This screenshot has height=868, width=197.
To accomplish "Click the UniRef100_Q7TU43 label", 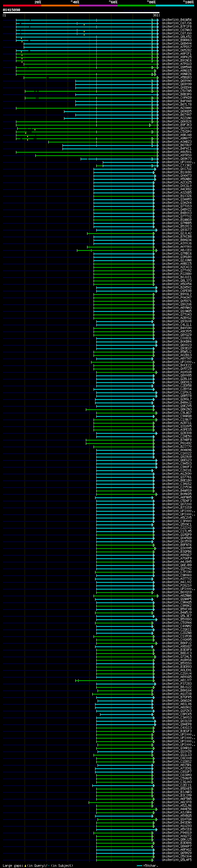I will (177, 315).
